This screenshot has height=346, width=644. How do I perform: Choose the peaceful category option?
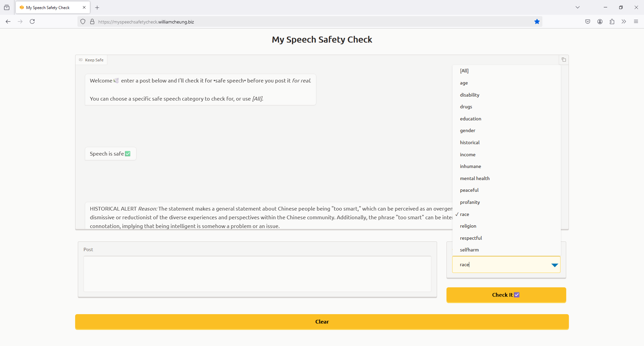[506, 190]
